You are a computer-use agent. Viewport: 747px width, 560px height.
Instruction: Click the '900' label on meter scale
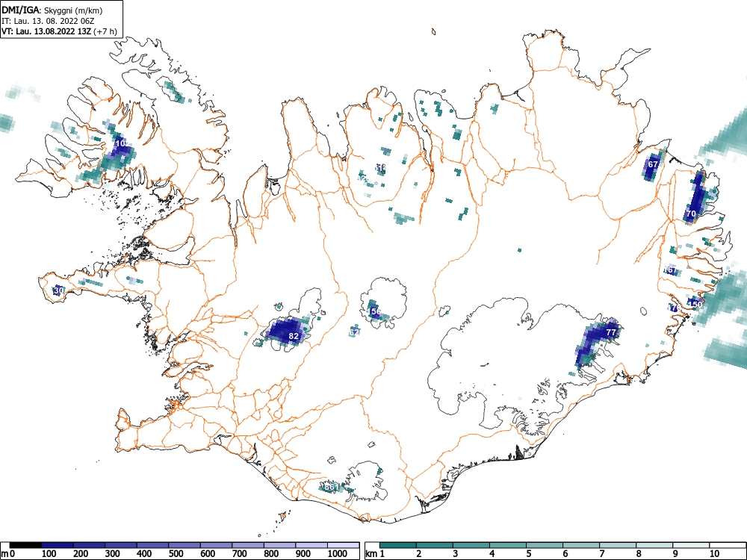point(303,554)
